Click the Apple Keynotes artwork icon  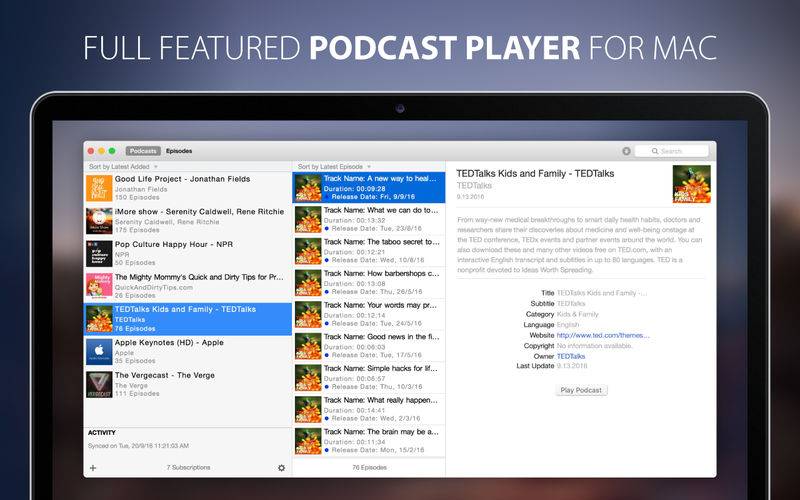point(99,352)
